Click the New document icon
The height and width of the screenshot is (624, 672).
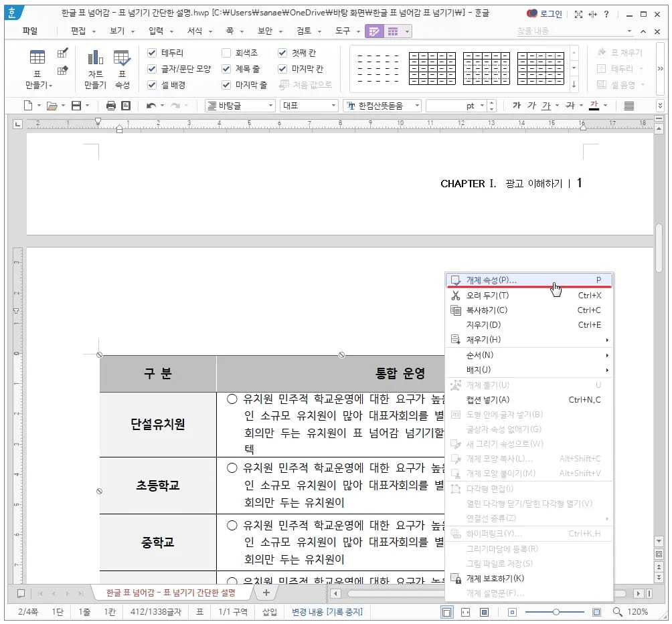(27, 105)
